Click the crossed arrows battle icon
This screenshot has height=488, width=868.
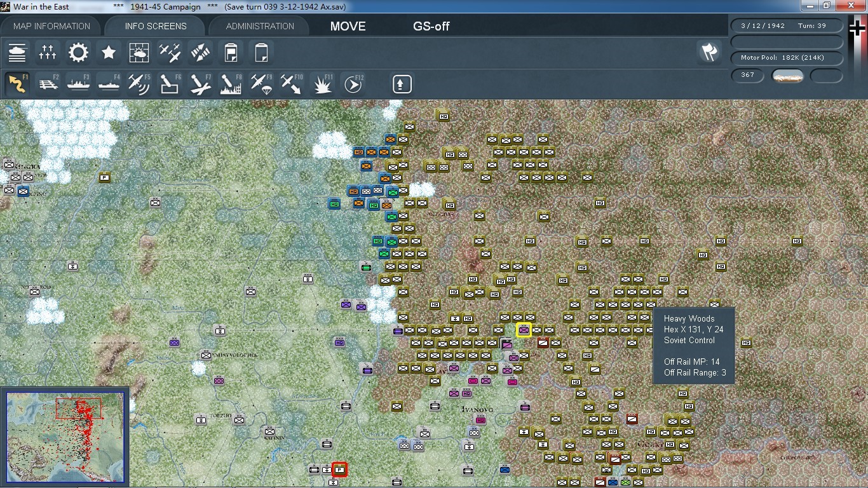200,53
